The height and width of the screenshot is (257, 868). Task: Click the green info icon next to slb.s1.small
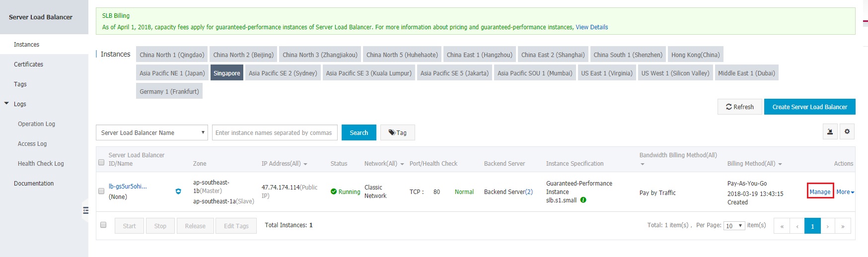tap(583, 200)
